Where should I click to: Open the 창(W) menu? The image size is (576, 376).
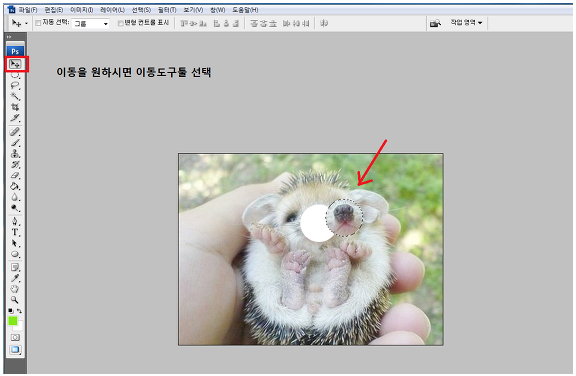coord(217,10)
